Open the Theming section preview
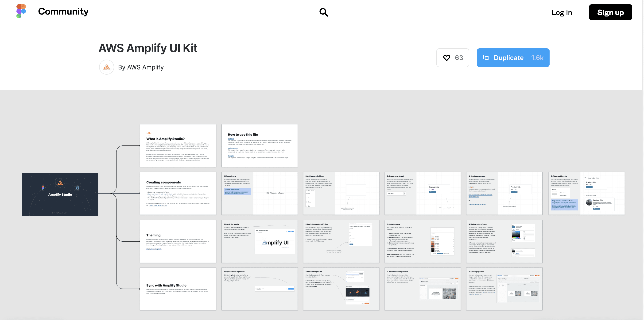 tap(178, 241)
